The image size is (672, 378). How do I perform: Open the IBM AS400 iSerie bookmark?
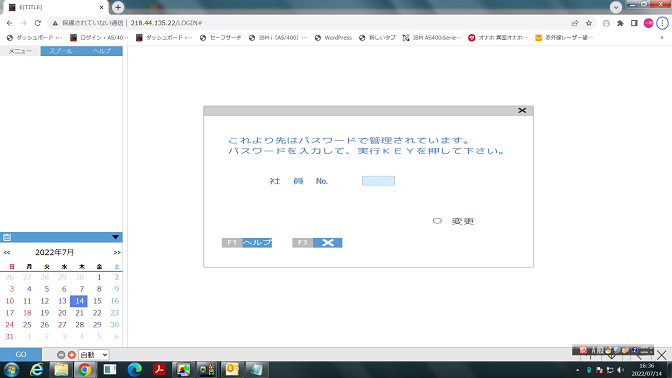pyautogui.click(x=432, y=38)
